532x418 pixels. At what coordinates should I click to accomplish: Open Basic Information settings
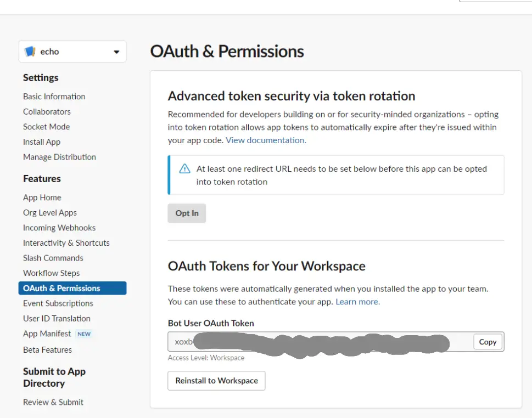[x=54, y=97]
